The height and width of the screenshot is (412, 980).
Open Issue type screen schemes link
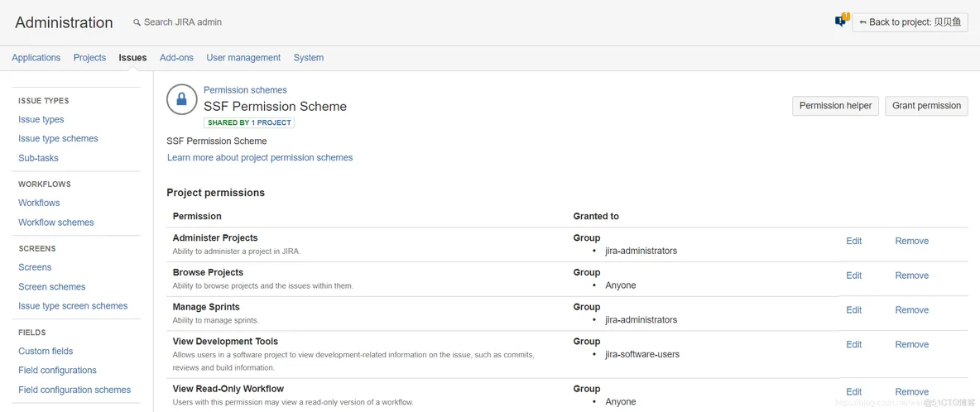73,306
